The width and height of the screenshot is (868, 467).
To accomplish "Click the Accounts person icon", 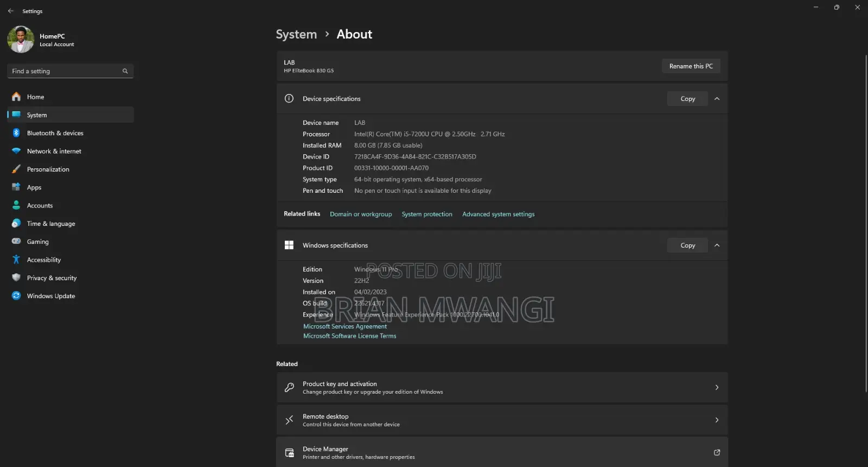I will [16, 205].
